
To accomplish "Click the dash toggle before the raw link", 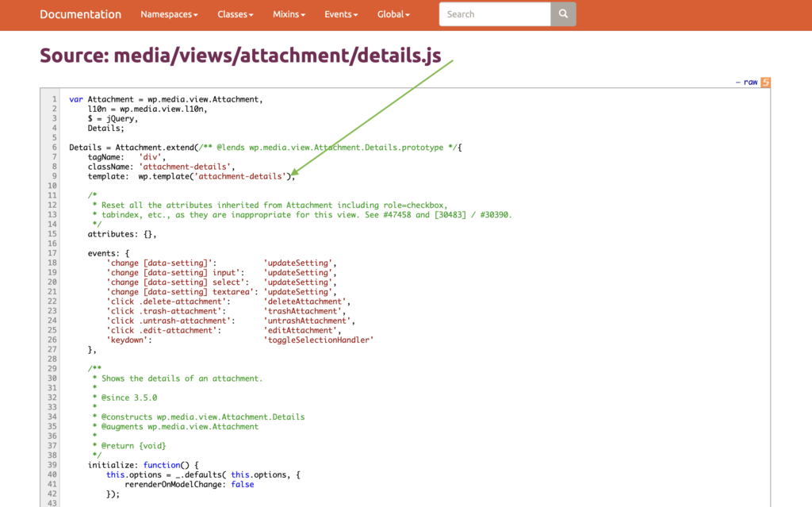I will coord(738,83).
